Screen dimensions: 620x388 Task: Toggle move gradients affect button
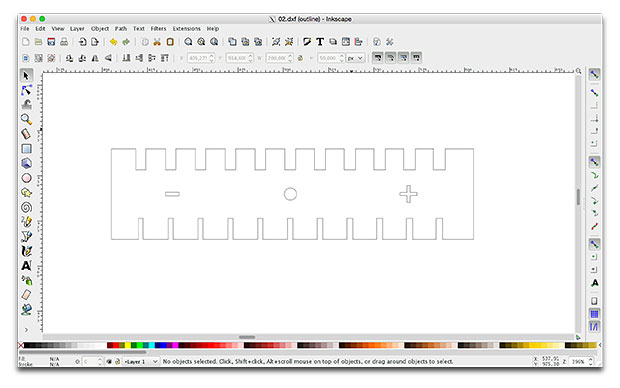click(403, 58)
